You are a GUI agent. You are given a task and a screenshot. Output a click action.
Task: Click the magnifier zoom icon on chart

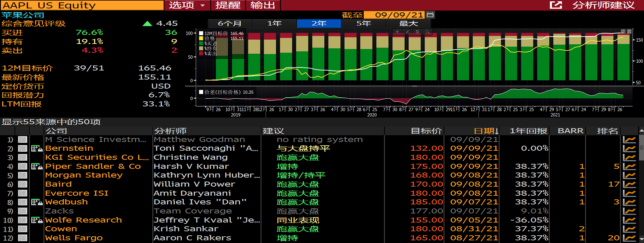[x=427, y=32]
